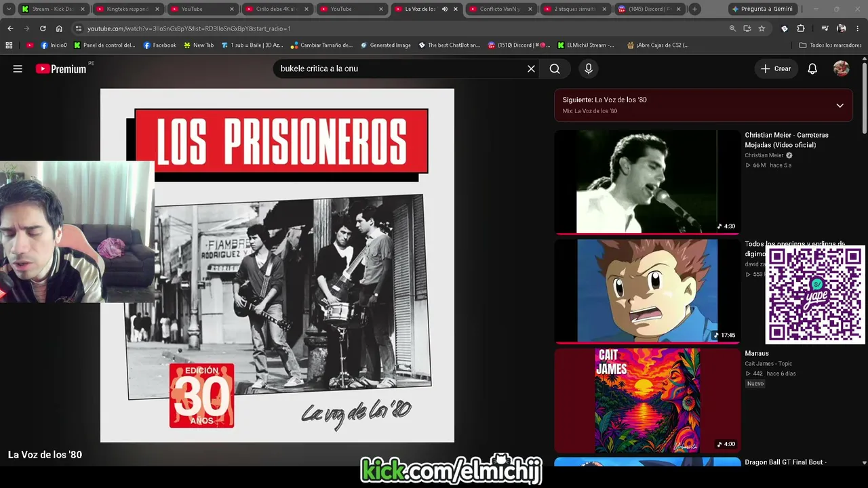
Task: Bookmark this page with the star
Action: 762,28
